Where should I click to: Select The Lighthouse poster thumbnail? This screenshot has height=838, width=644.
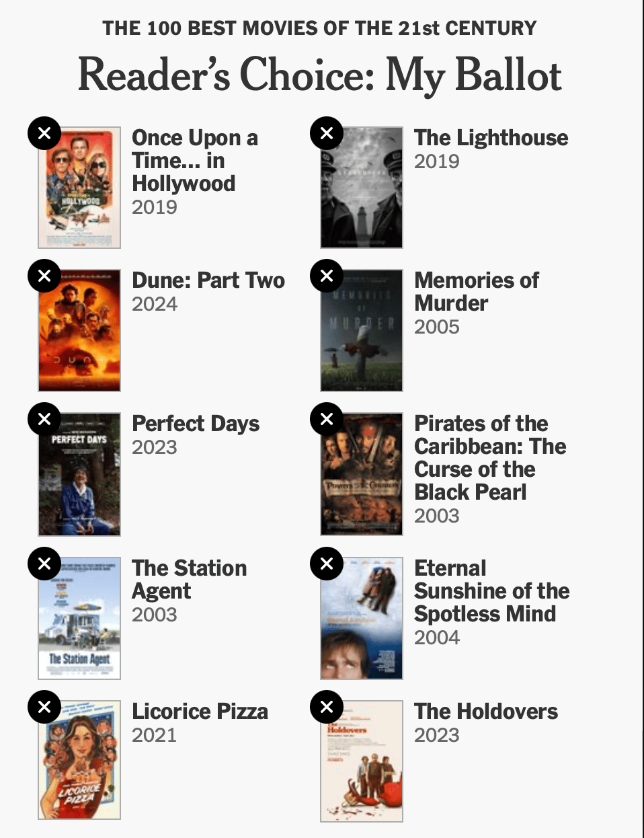click(362, 188)
